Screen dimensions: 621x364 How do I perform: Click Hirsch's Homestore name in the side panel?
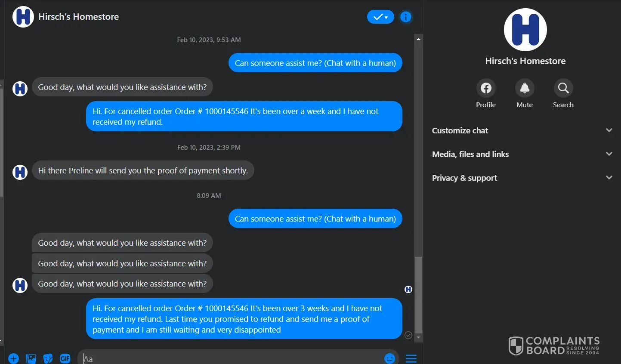tap(525, 61)
